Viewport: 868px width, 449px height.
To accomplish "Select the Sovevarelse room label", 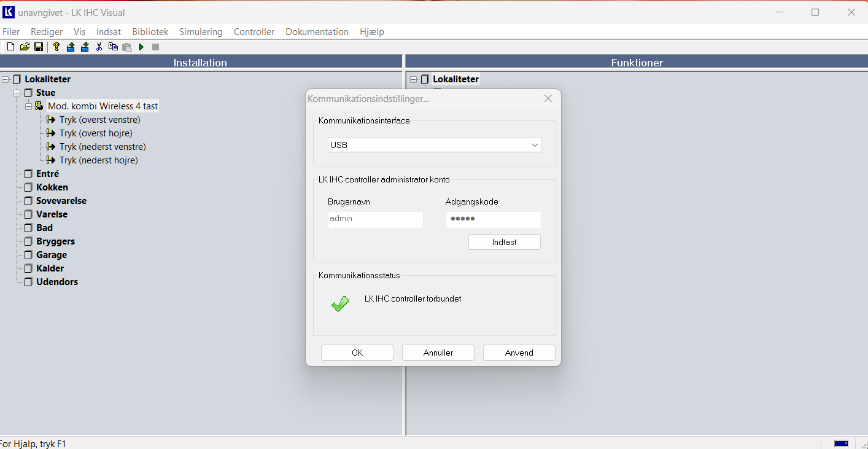I will pos(61,201).
